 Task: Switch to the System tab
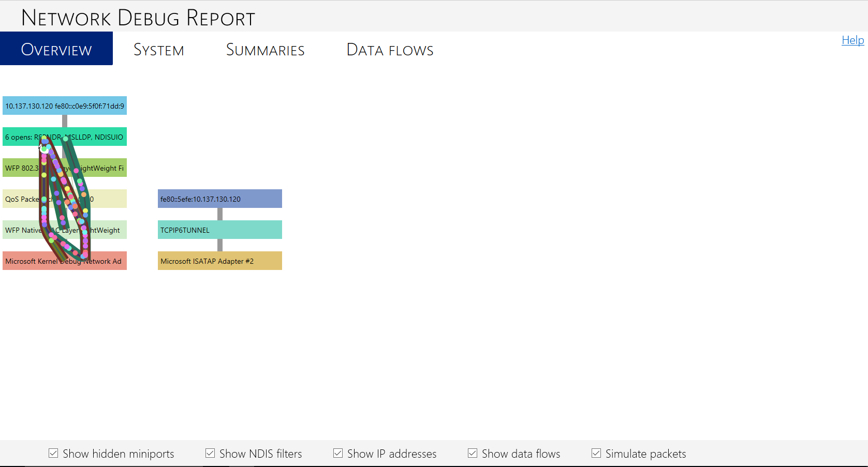pyautogui.click(x=158, y=49)
